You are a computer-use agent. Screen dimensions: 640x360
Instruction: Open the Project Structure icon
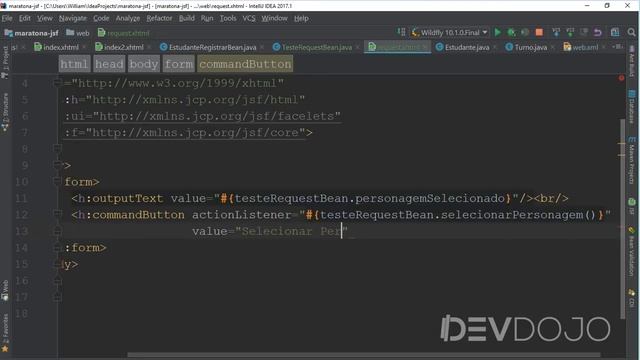coord(615,33)
